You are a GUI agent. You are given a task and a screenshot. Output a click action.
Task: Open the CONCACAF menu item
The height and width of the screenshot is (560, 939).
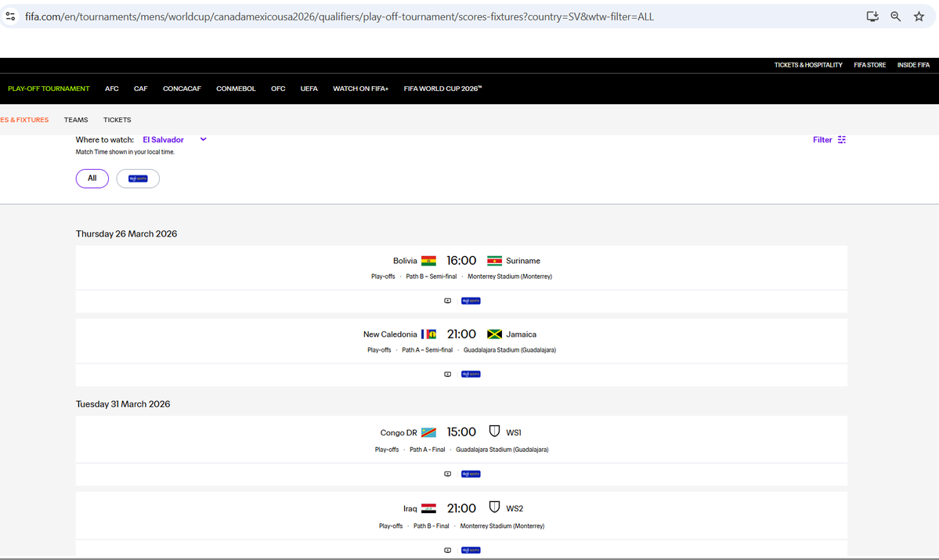[x=182, y=89]
